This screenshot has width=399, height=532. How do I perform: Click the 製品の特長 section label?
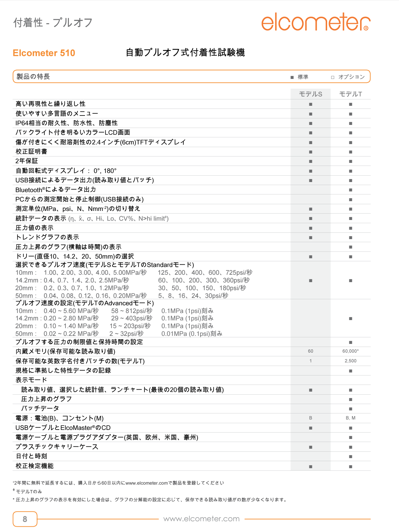pos(33,76)
